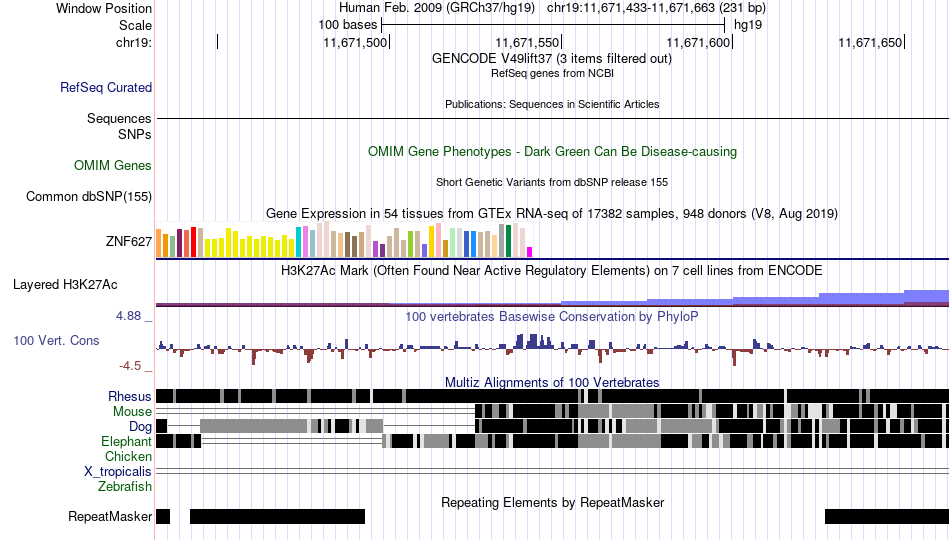Click Publications: Sequences in Scientific Articles title
The height and width of the screenshot is (540, 950).
pos(552,104)
